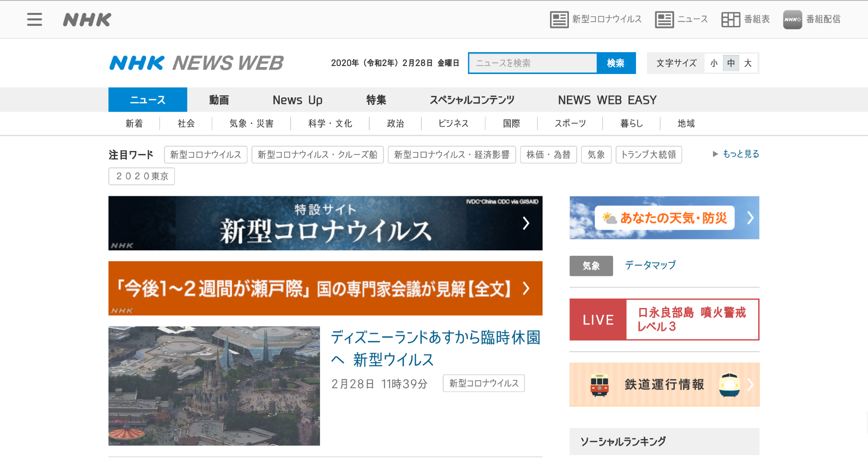The image size is (868, 466).
Task: Click the 2020東京 keyword tag
Action: coord(142,176)
